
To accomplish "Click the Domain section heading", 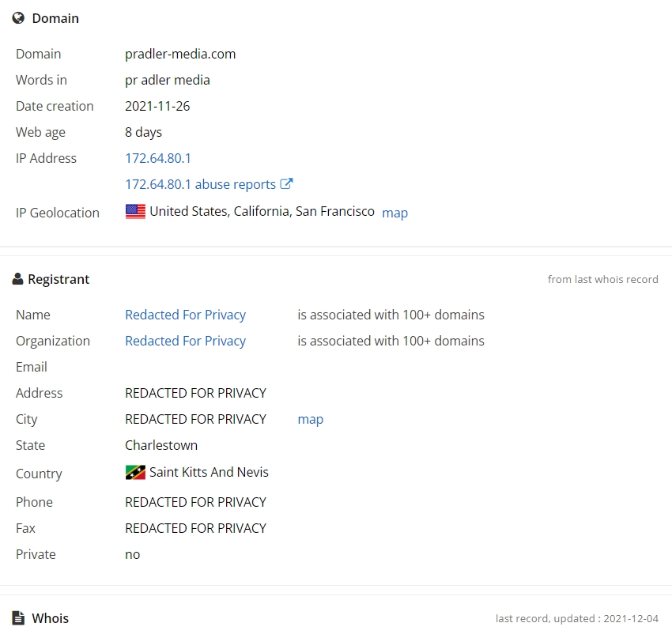I will (x=55, y=18).
